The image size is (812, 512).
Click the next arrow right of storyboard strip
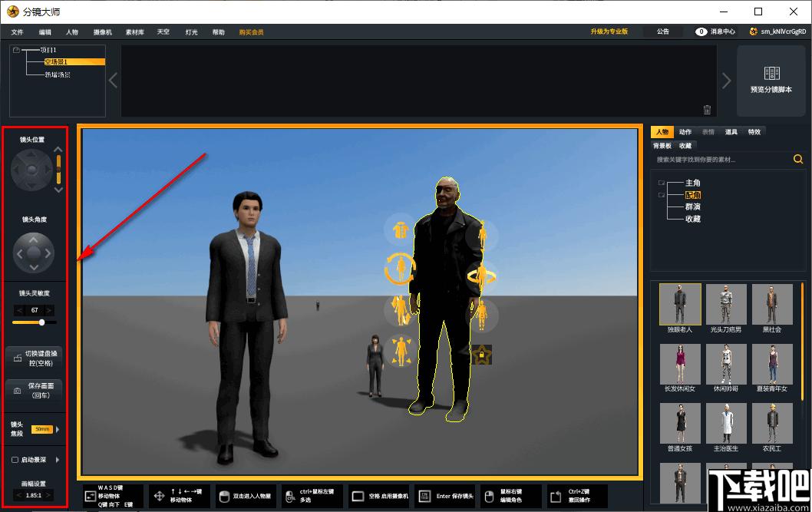point(726,81)
